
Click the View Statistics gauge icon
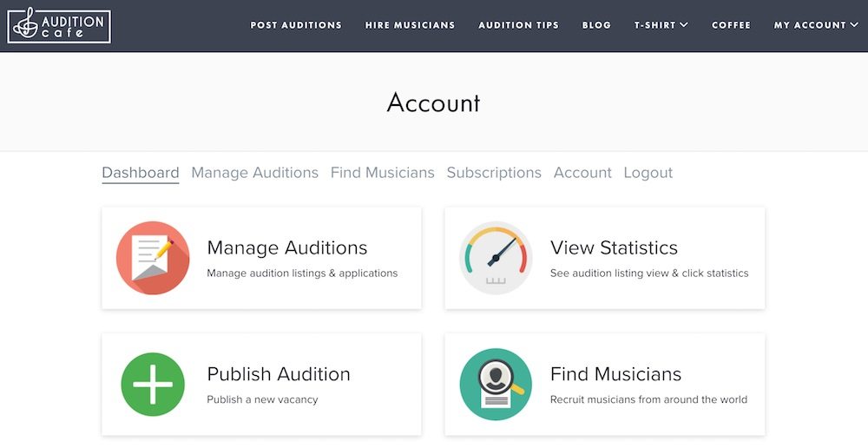(496, 258)
